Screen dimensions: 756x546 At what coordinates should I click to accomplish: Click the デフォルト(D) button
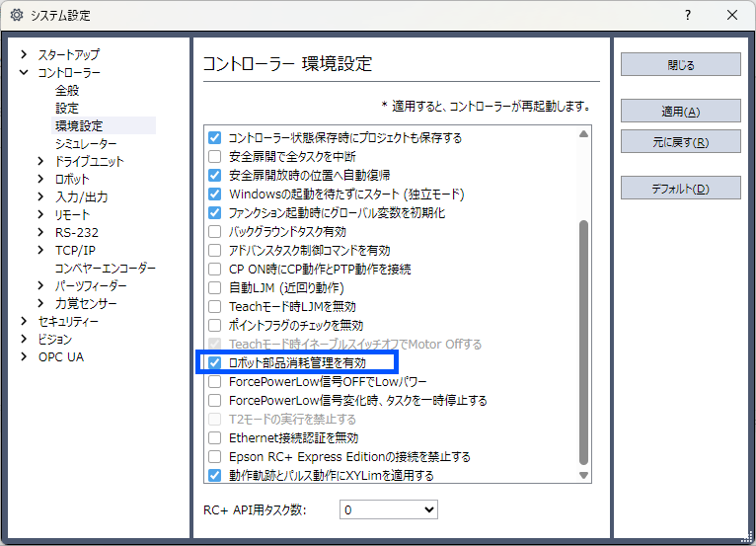tap(680, 189)
